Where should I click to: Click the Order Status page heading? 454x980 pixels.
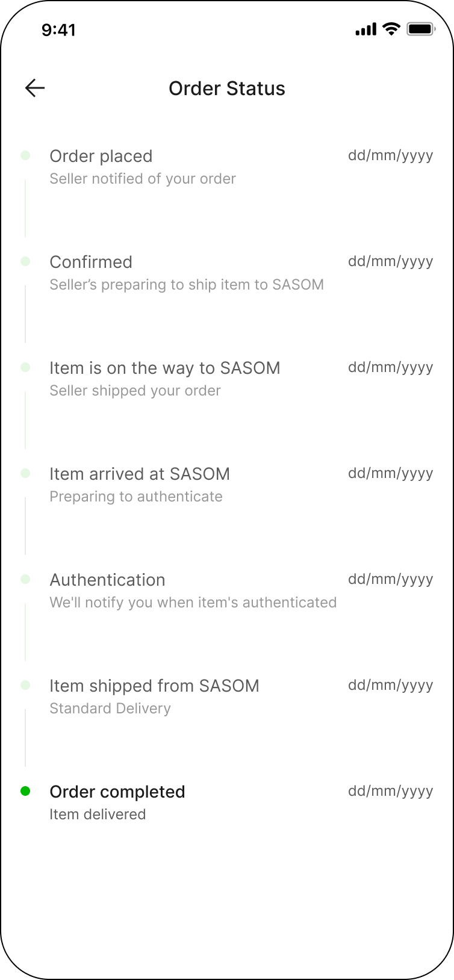click(227, 88)
